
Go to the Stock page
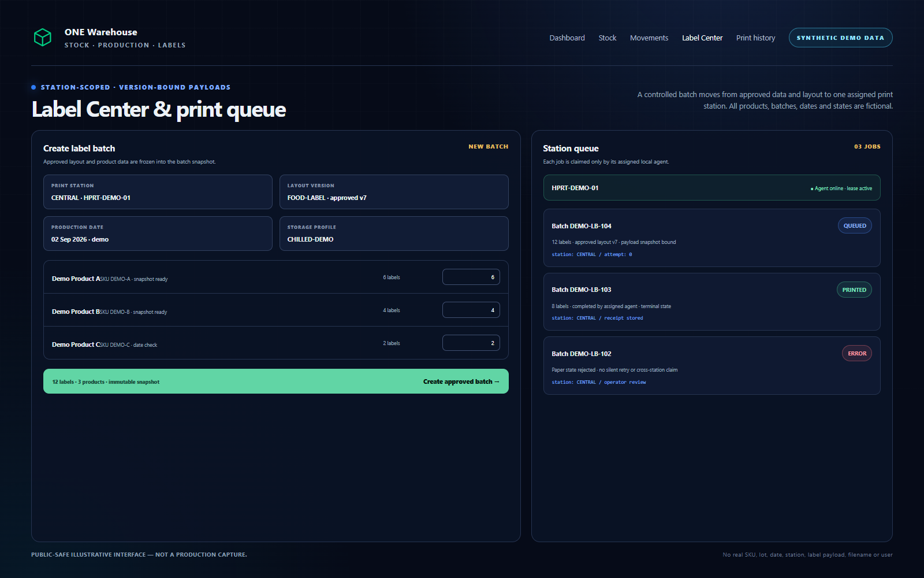point(608,38)
